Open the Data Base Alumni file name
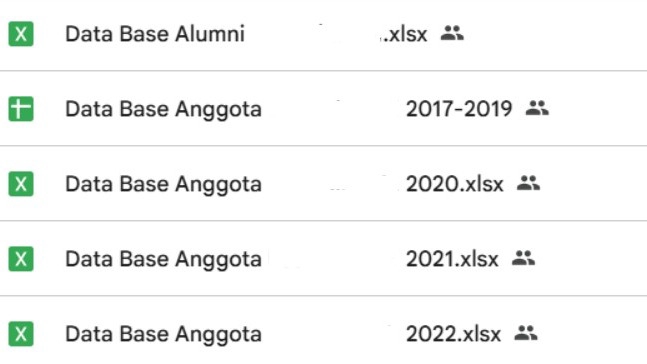Image resolution: width=647 pixels, height=364 pixels. 246,34
